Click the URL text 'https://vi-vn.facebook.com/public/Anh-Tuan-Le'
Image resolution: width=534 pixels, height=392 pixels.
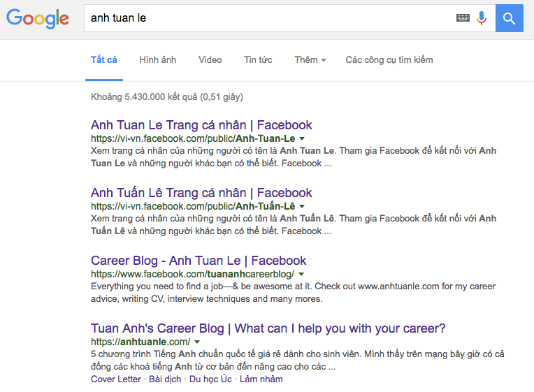(x=193, y=138)
